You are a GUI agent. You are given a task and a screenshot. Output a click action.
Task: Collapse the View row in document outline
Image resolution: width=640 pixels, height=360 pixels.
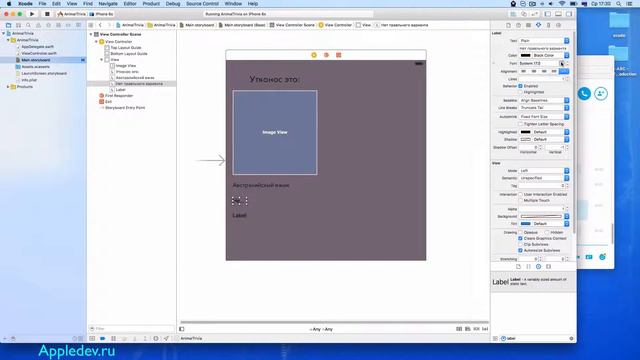[102, 60]
